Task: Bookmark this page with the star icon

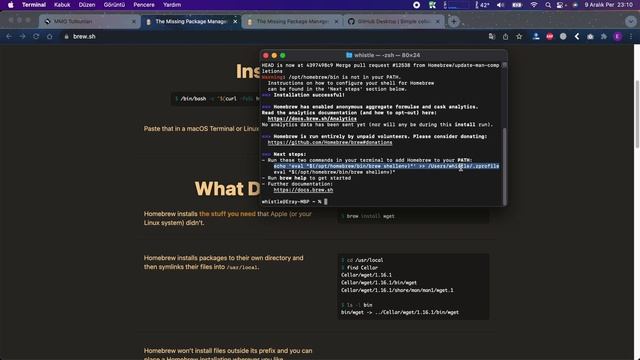Action: (x=519, y=36)
